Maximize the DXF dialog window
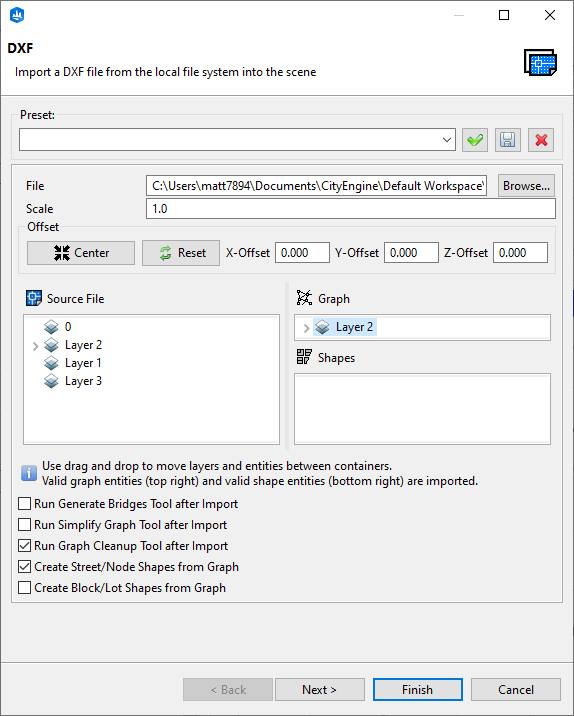 (x=504, y=15)
